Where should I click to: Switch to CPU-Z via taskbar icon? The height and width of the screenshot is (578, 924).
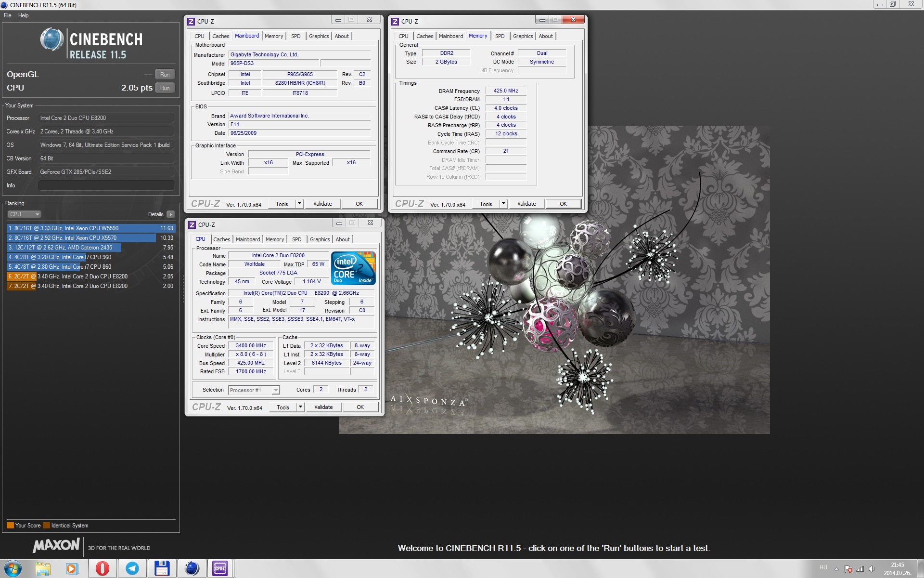[220, 569]
